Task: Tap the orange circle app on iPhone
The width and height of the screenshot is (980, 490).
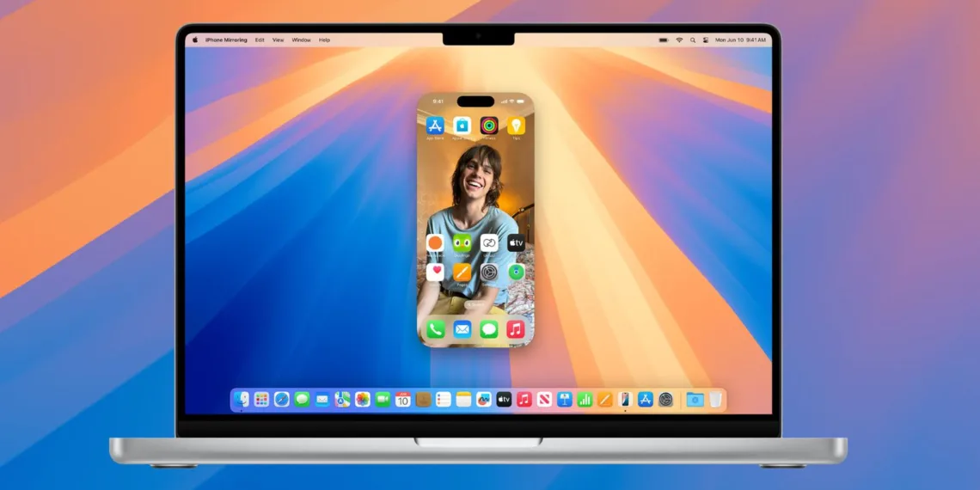Action: click(435, 243)
